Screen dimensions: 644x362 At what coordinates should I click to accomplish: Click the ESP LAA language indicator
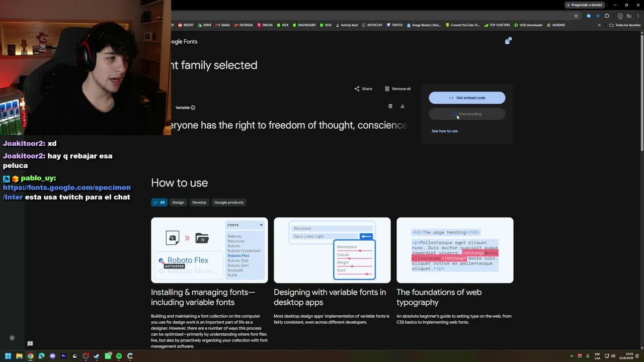click(597, 356)
